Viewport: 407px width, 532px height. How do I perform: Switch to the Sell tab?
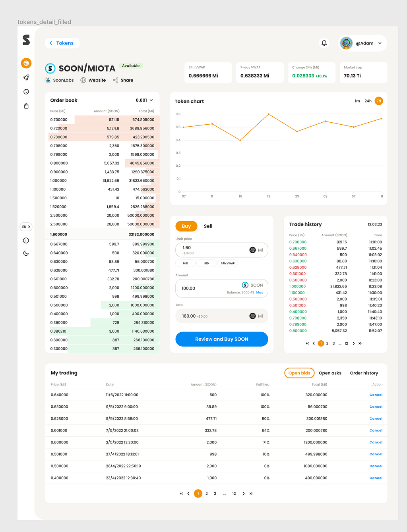(208, 226)
